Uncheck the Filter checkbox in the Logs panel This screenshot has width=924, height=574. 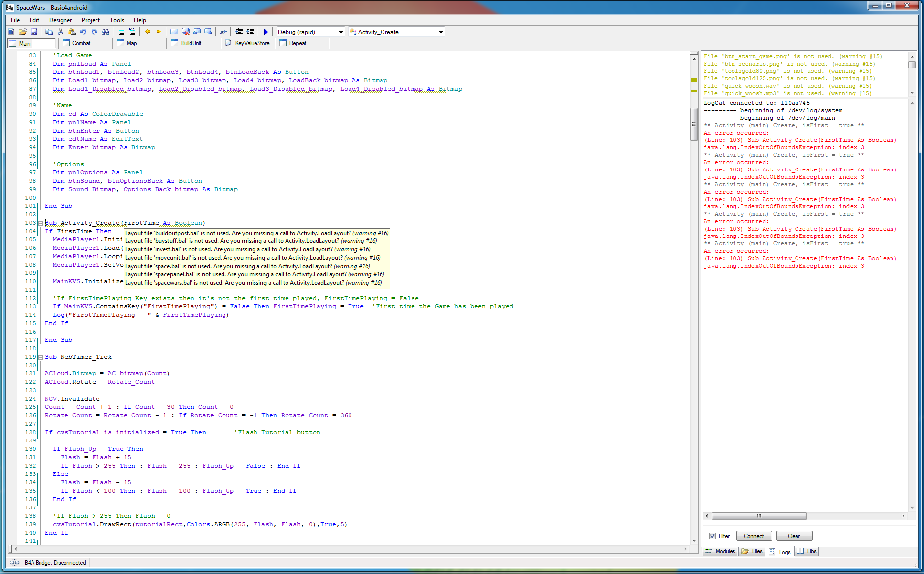point(713,536)
